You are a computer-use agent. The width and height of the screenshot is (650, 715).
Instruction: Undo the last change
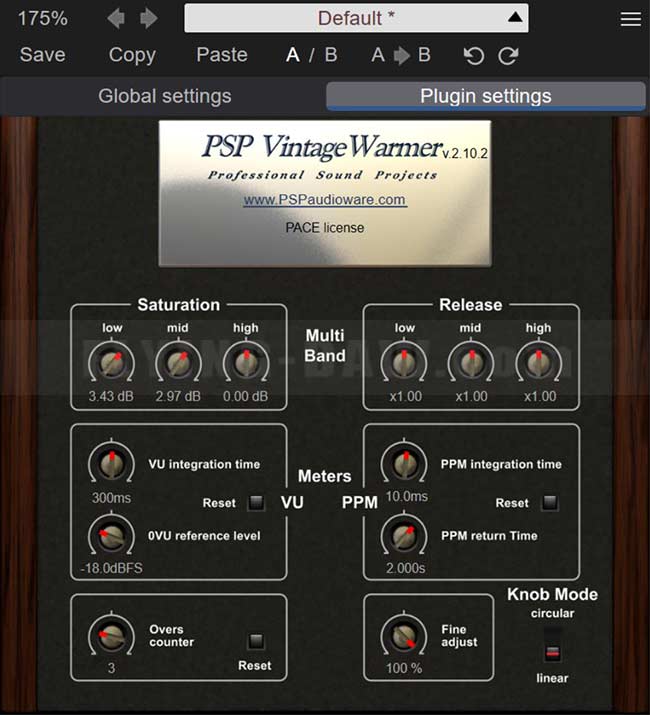point(474,56)
